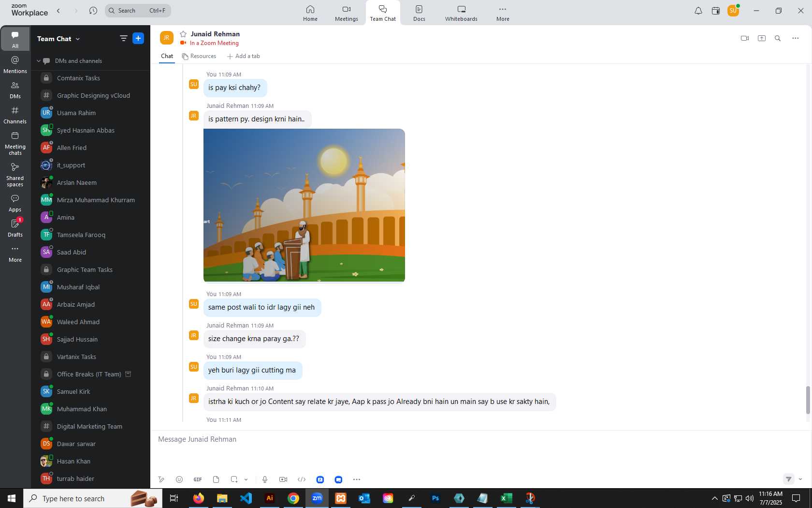This screenshot has height=508, width=812.
Task: Go back with the navigation arrow
Action: click(x=58, y=11)
